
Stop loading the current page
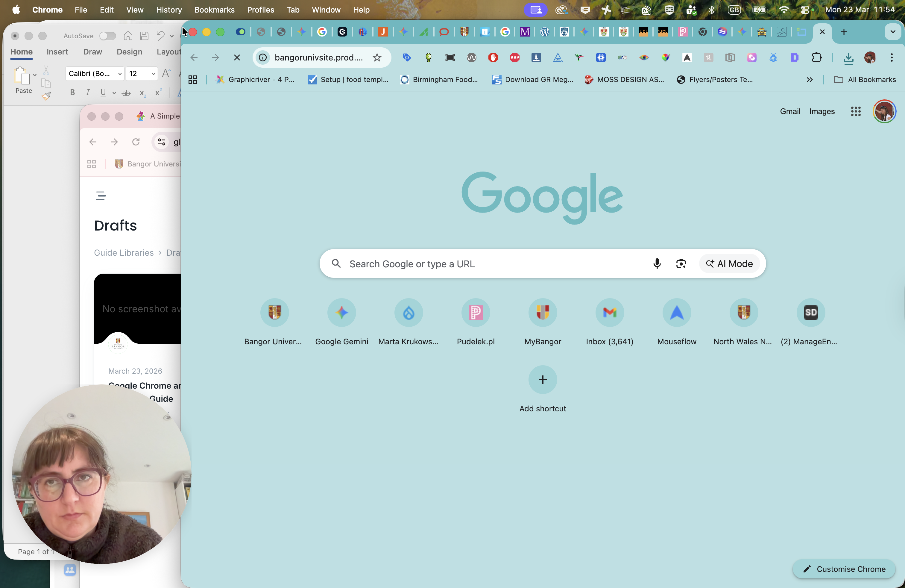[x=237, y=57]
